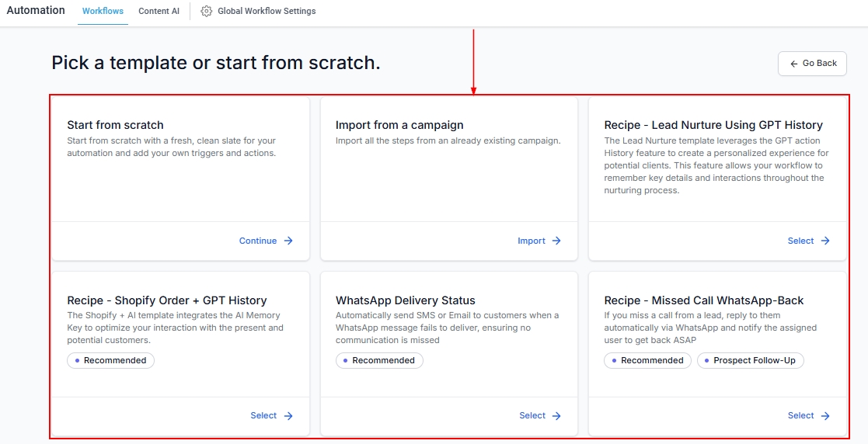Screen dimensions: 868x444
Task: Click Continue to start from scratch
Action: (x=258, y=241)
